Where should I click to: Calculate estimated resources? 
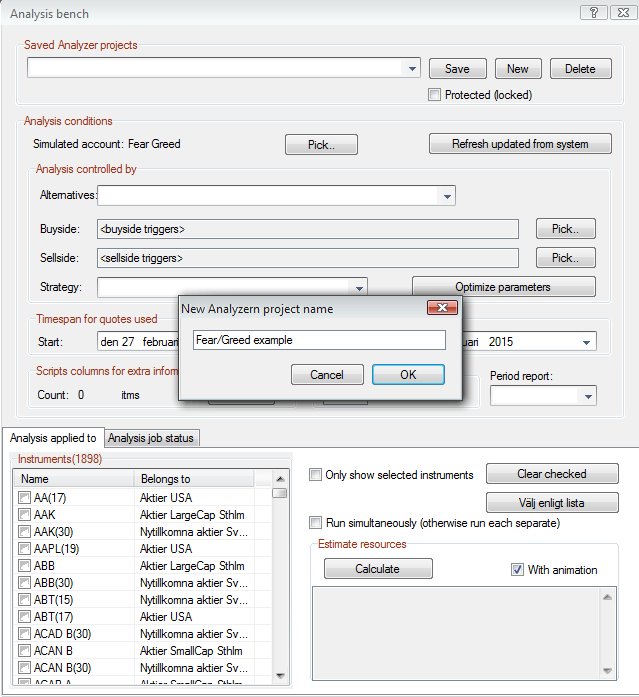pos(378,569)
